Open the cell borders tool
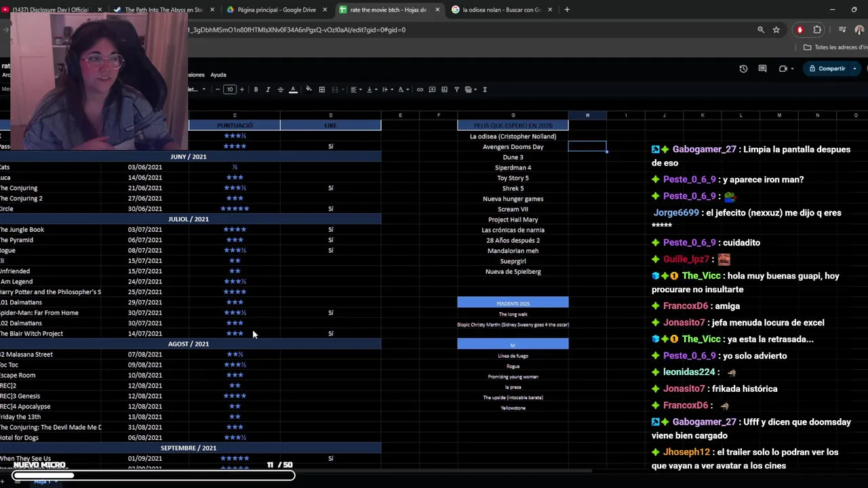The height and width of the screenshot is (488, 868). tap(322, 89)
